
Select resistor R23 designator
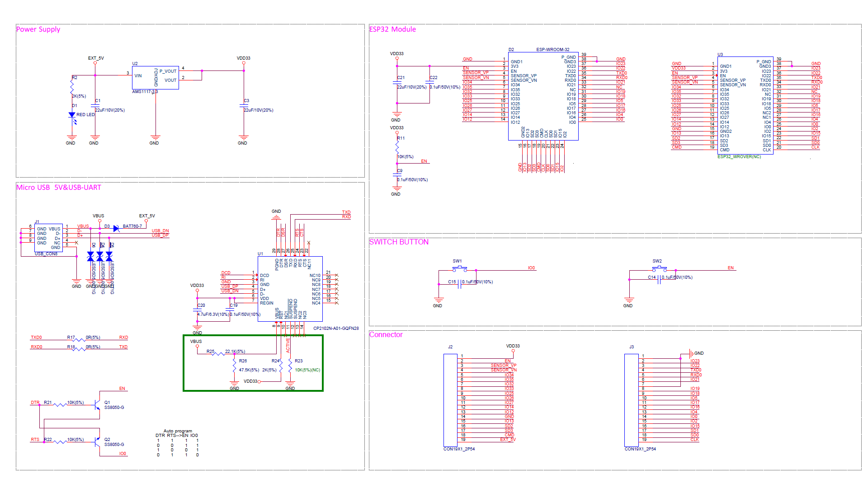[x=298, y=361]
